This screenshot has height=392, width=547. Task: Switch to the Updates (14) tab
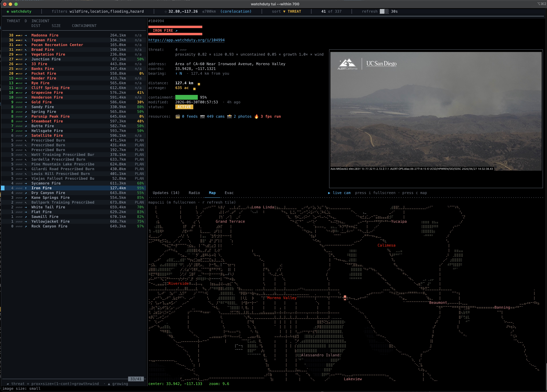pyautogui.click(x=166, y=193)
